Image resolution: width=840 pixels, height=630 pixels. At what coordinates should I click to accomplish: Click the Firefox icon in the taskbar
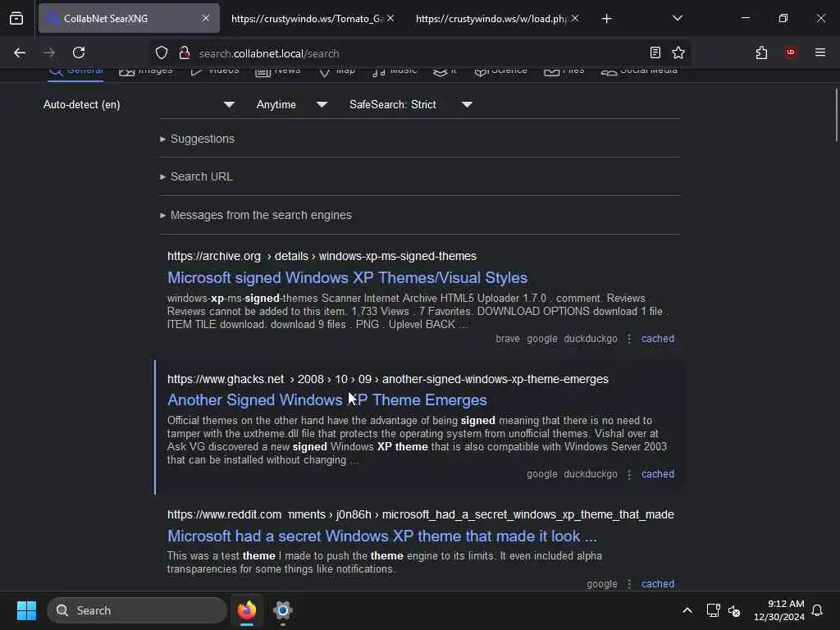247,610
